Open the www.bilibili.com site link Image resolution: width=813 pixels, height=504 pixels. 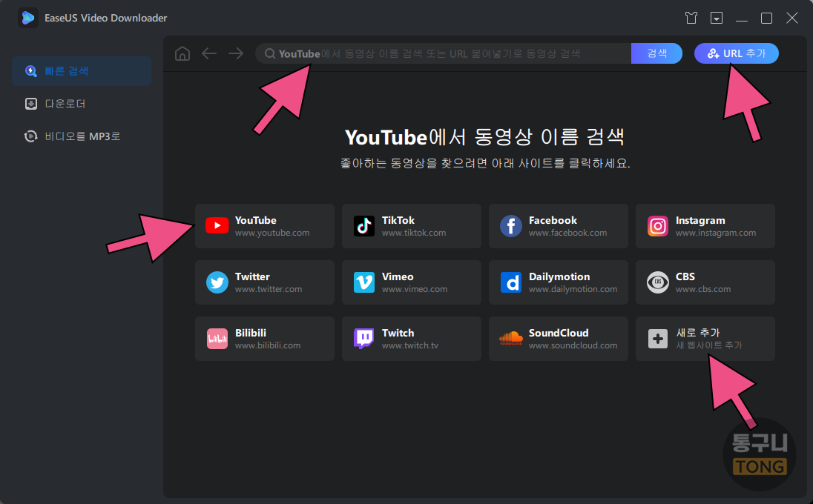click(268, 345)
